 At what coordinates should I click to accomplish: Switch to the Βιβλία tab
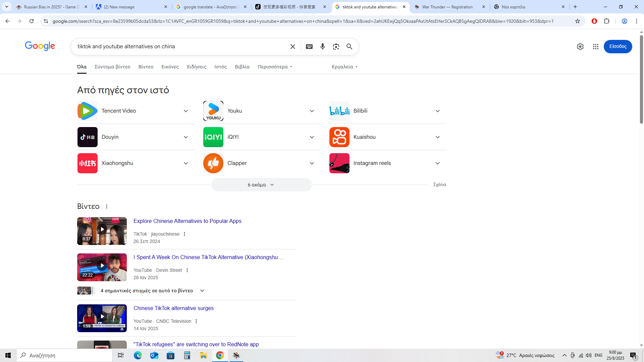242,67
